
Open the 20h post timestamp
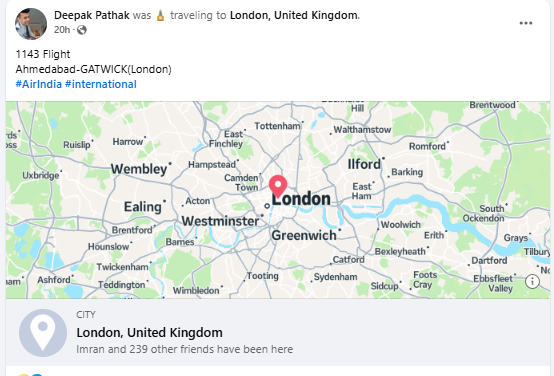click(62, 30)
